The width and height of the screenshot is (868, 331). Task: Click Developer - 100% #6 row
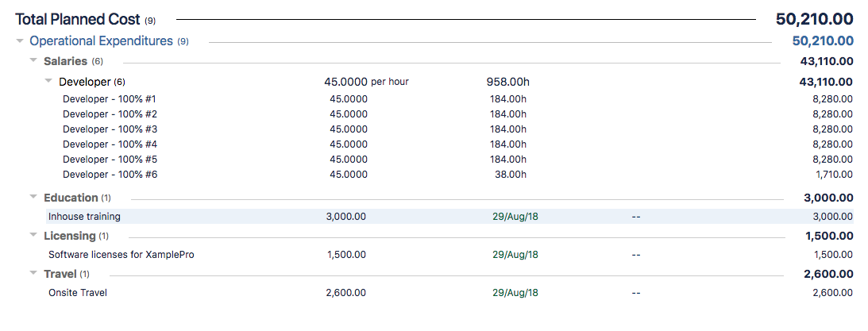tap(110, 175)
